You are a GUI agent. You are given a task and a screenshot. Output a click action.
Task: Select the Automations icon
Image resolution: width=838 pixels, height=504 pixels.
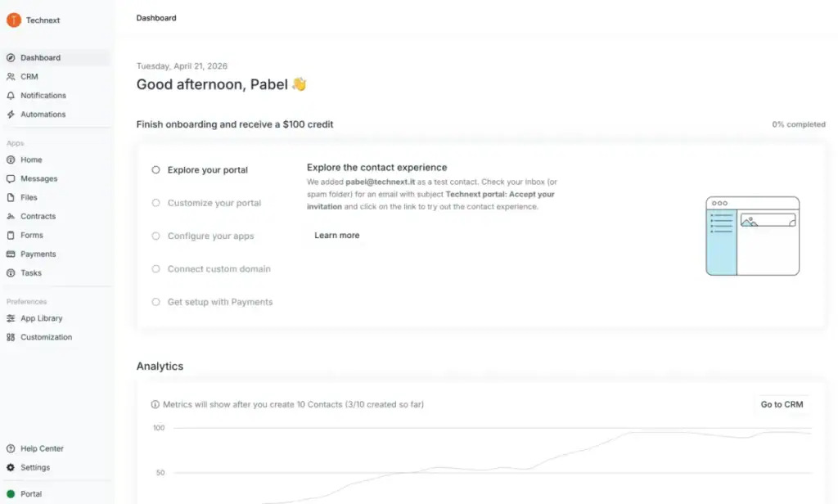[x=10, y=114]
